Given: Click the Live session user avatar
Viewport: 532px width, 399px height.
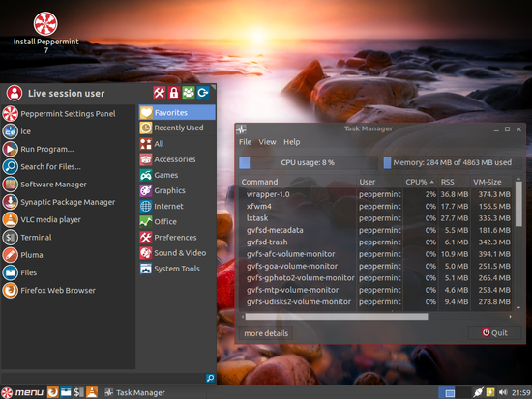Looking at the screenshot, I should (15, 93).
